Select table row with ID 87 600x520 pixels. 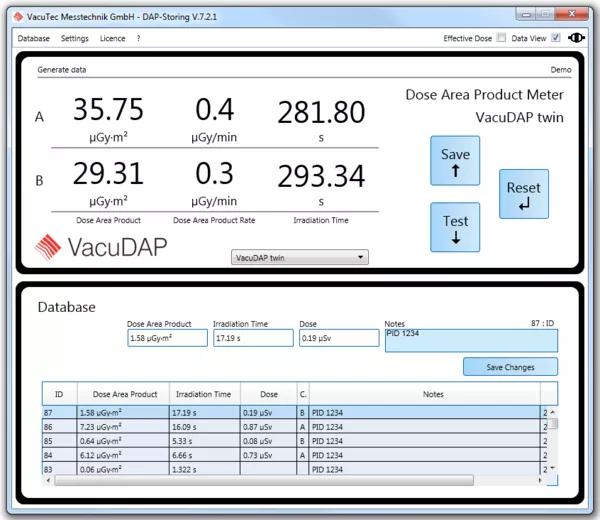pyautogui.click(x=295, y=412)
